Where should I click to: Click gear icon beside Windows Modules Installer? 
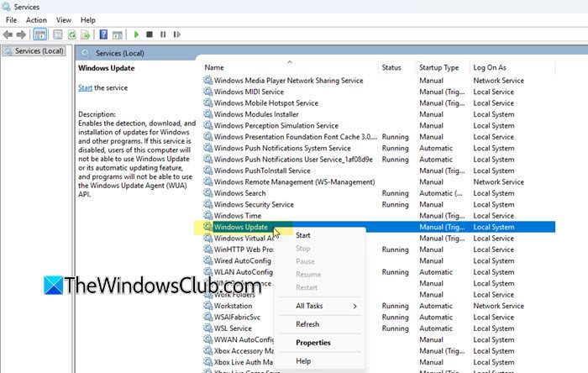click(207, 114)
